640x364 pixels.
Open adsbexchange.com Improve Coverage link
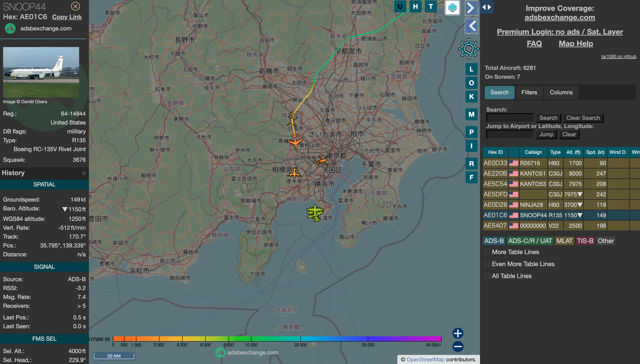560,18
